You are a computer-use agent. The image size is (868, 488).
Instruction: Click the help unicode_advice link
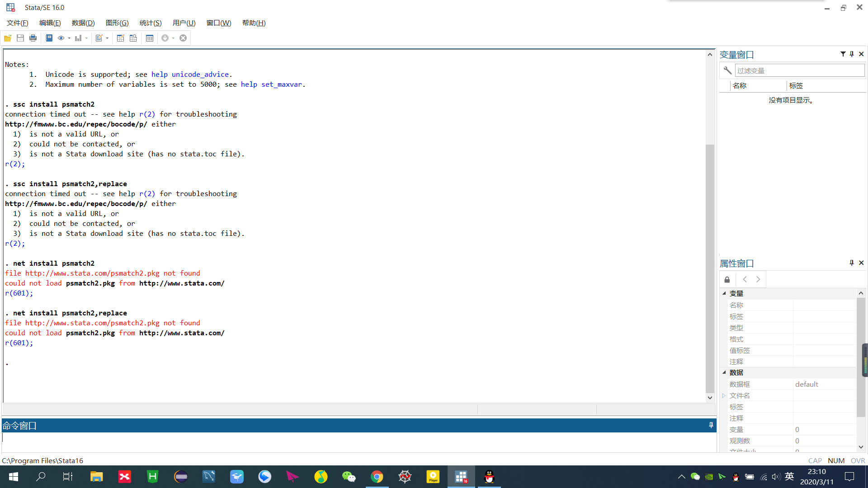(190, 75)
